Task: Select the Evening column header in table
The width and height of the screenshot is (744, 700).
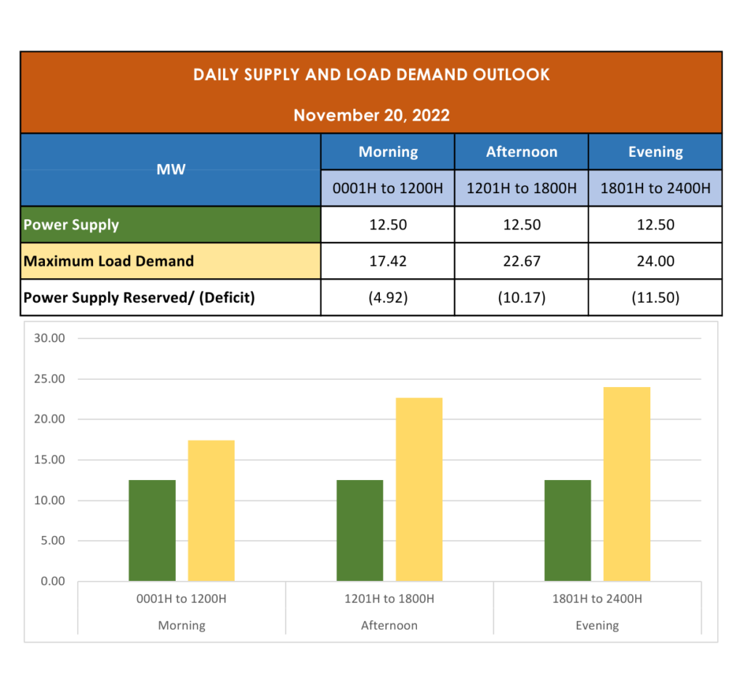Action: (x=655, y=152)
